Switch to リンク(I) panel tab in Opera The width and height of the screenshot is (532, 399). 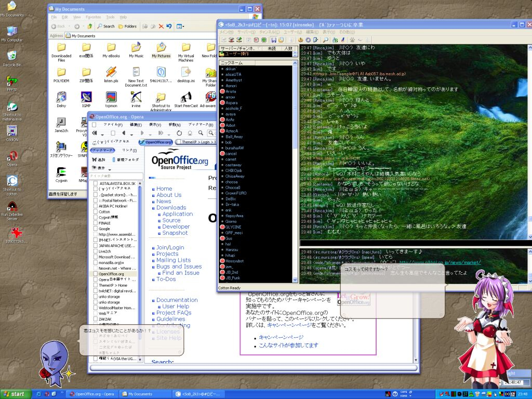129,150
